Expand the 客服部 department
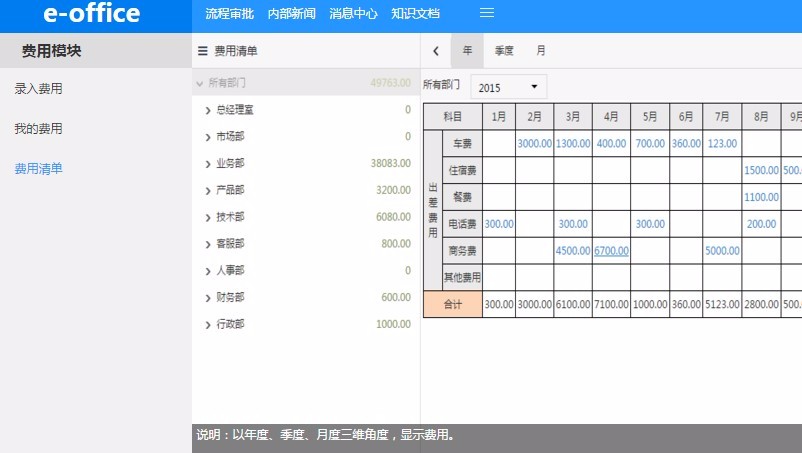This screenshot has height=453, width=802. pyautogui.click(x=208, y=244)
